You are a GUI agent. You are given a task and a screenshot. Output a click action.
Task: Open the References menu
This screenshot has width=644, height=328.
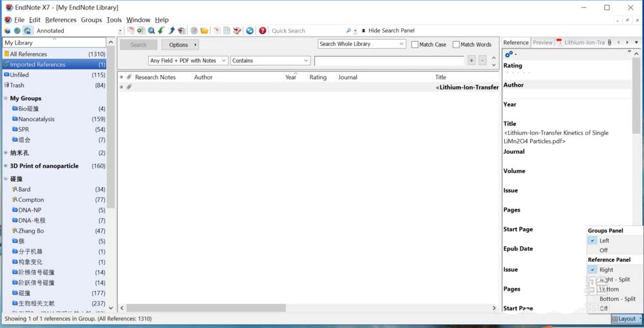click(61, 20)
